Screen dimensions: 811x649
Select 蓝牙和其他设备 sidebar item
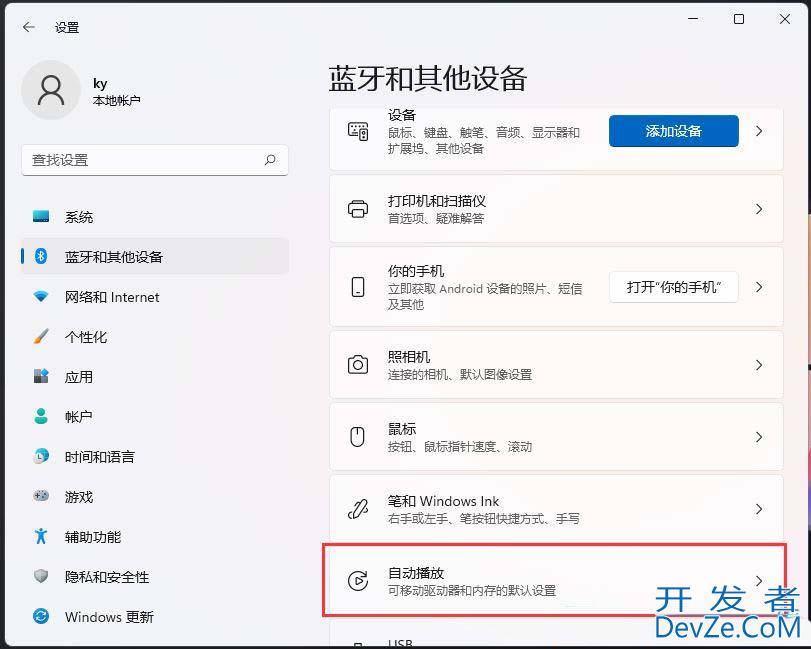pyautogui.click(x=155, y=256)
